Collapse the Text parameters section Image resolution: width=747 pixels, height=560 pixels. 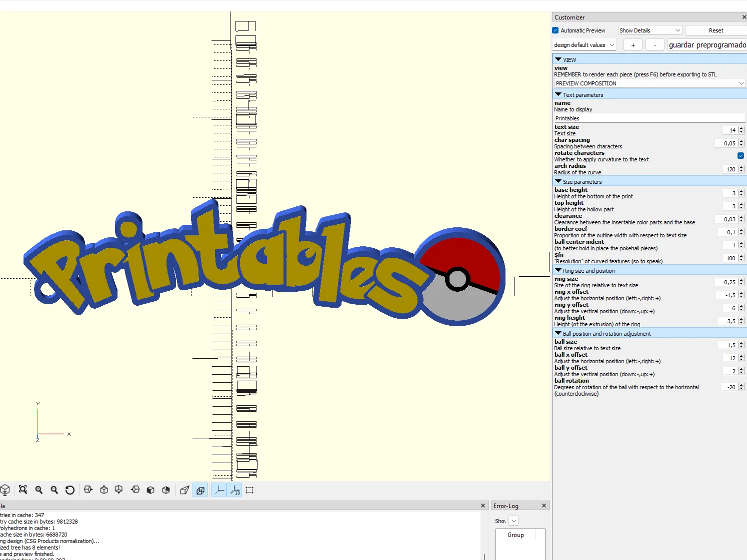pyautogui.click(x=558, y=94)
